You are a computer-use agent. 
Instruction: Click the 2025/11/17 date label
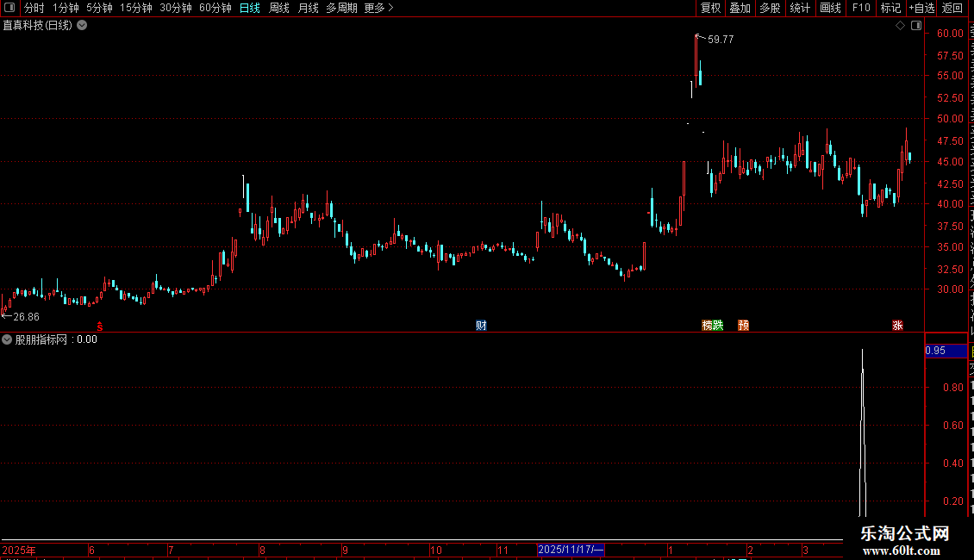coord(571,550)
